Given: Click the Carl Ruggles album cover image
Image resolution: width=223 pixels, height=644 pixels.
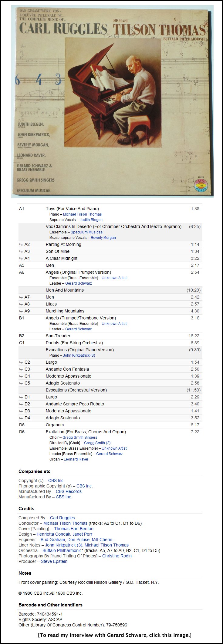Looking at the screenshot, I should [112, 101].
